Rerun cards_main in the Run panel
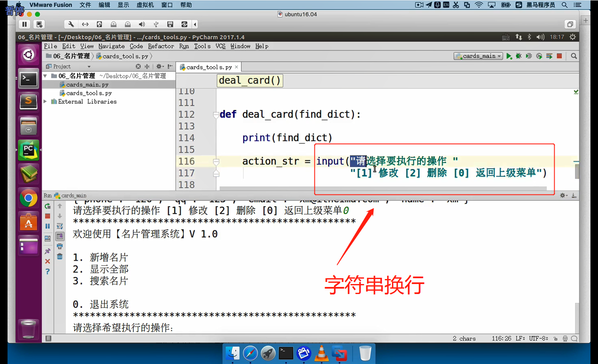The width and height of the screenshot is (598, 364). 48,206
